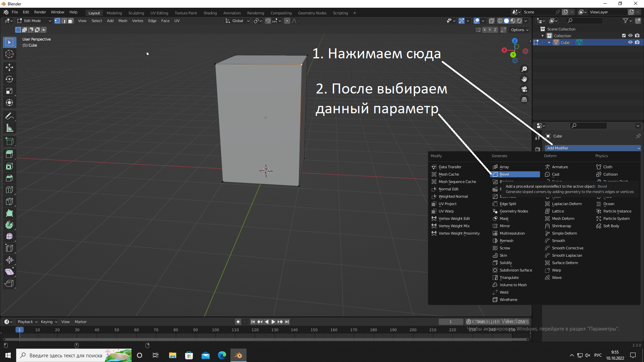Select the Loop Cut tool
Viewport: 644px width, 362px height.
coord(9,190)
